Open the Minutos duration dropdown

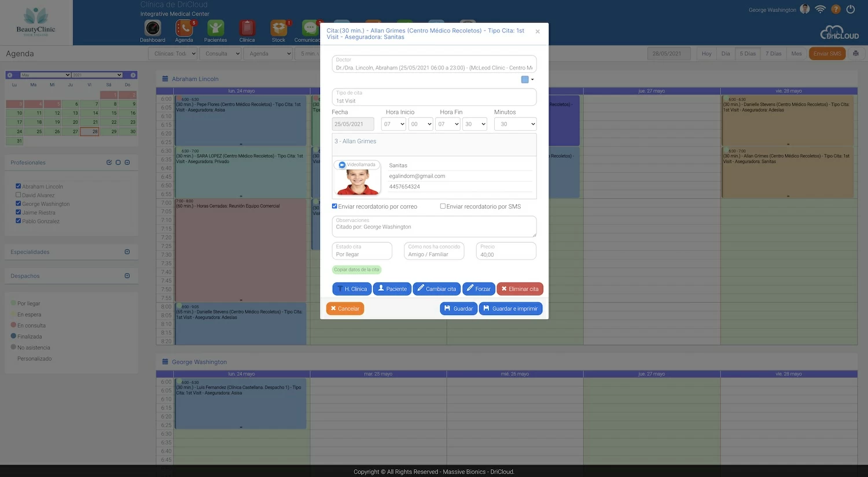515,124
